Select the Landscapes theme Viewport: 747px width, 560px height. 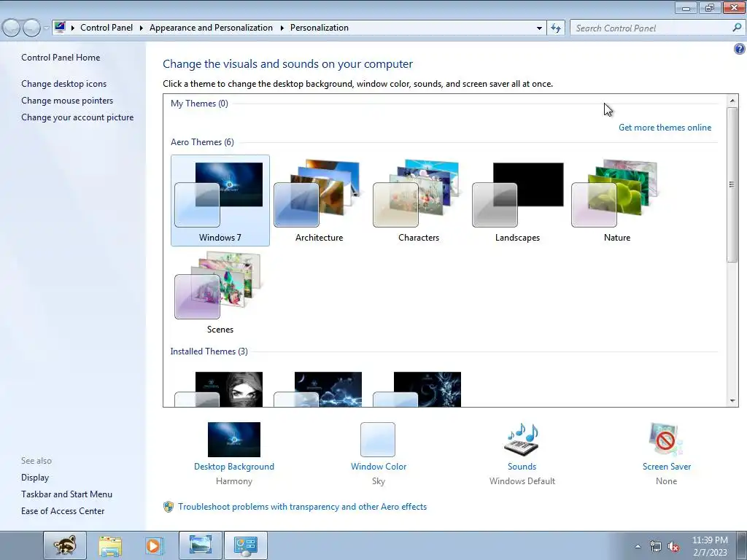pyautogui.click(x=517, y=201)
